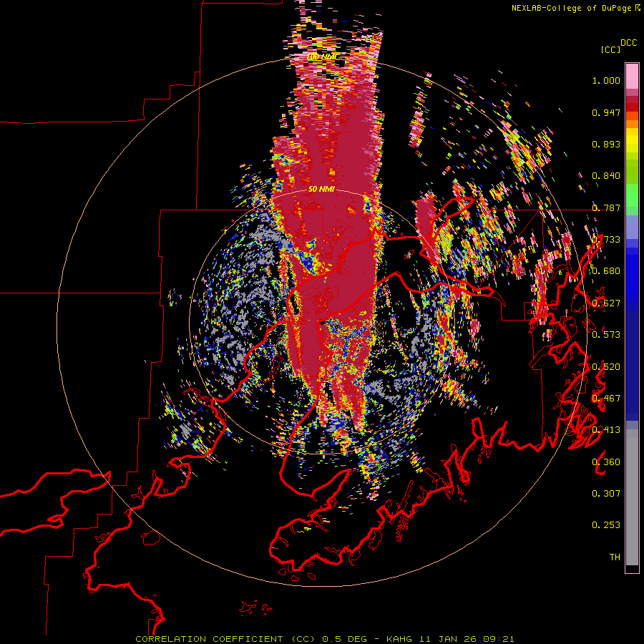Image resolution: width=644 pixels, height=644 pixels.
Task: Select the 0.520 scale value
Action: (606, 366)
